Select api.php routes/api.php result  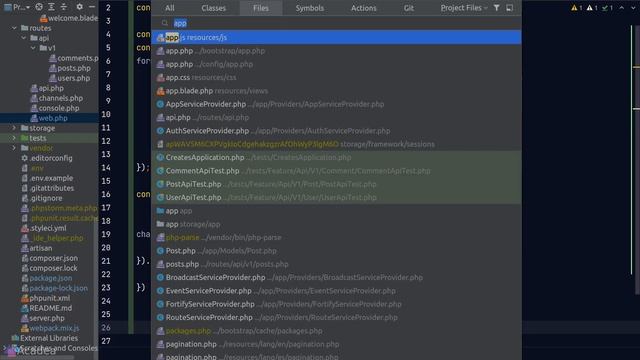336,117
